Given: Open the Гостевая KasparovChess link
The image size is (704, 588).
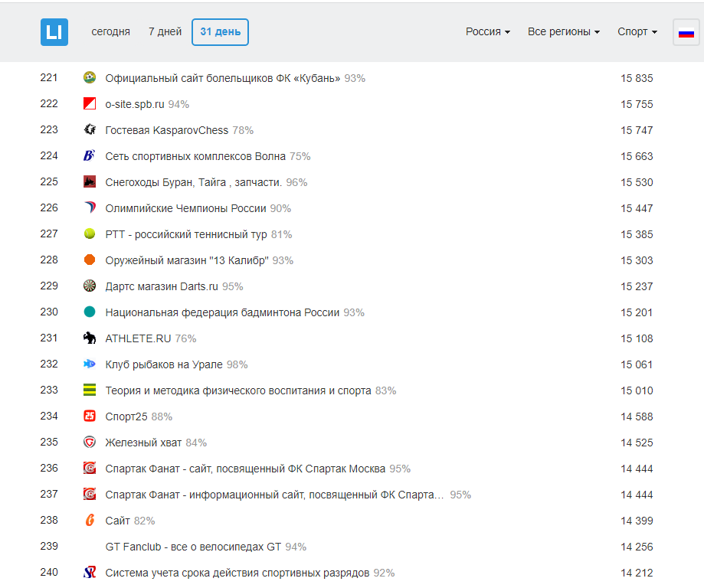Looking at the screenshot, I should click(x=166, y=130).
